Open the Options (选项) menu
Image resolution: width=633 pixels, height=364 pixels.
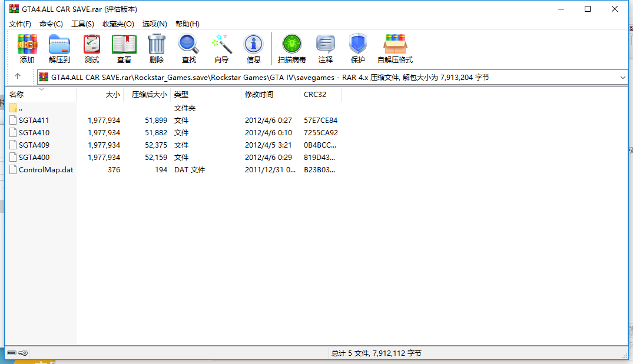point(154,24)
